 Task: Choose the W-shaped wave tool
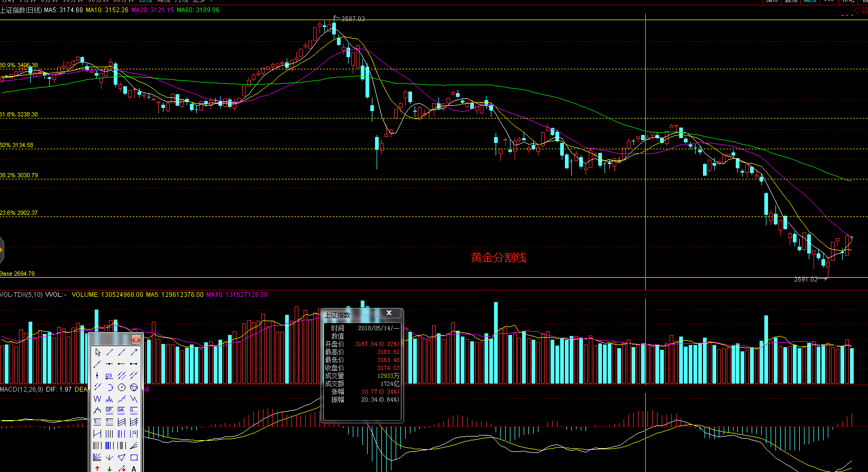(x=97, y=399)
